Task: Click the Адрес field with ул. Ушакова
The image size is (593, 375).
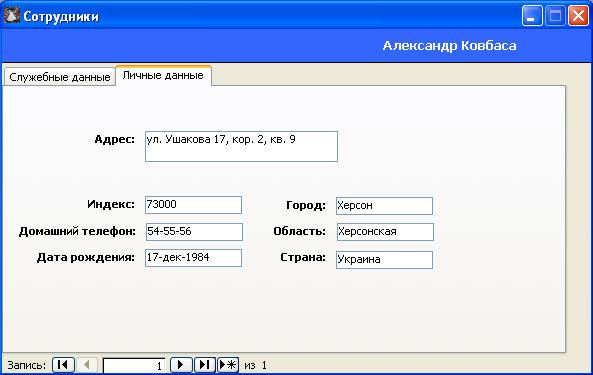Action: (x=241, y=146)
